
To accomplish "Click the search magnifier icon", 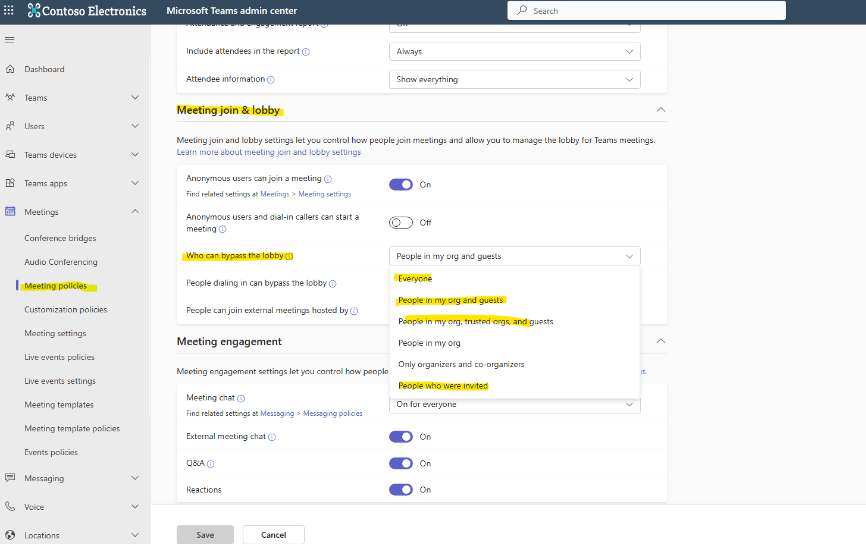I will 522,10.
